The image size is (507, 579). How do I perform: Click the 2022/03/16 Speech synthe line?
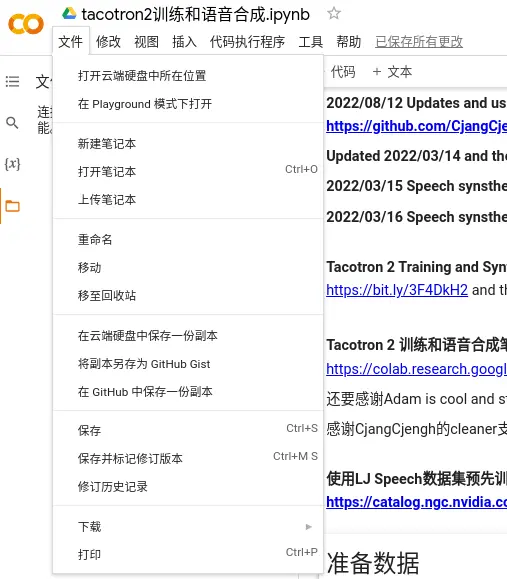click(417, 217)
